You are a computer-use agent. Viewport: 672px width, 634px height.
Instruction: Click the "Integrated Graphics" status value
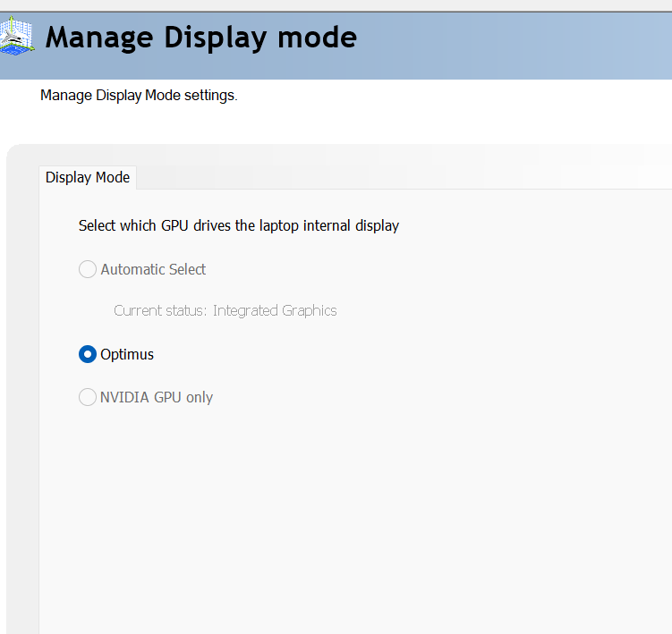coord(275,311)
